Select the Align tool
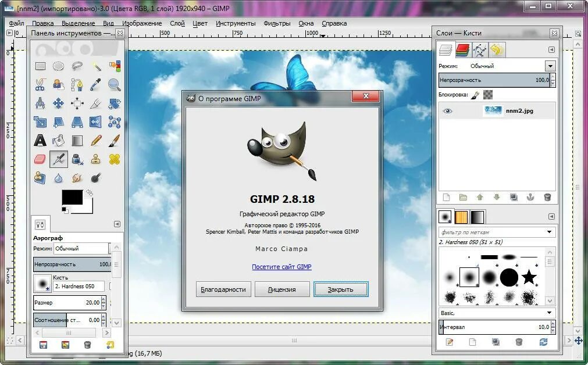Image resolution: width=588 pixels, height=365 pixels. [x=77, y=103]
